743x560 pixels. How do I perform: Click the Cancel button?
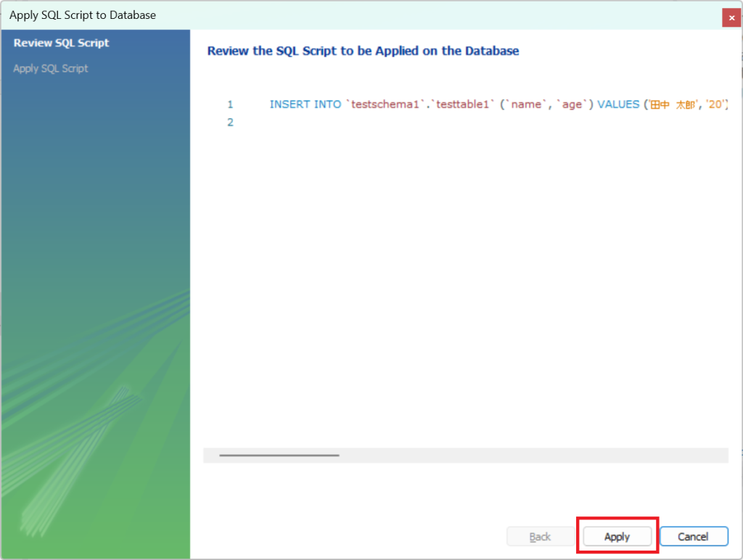[x=693, y=536]
